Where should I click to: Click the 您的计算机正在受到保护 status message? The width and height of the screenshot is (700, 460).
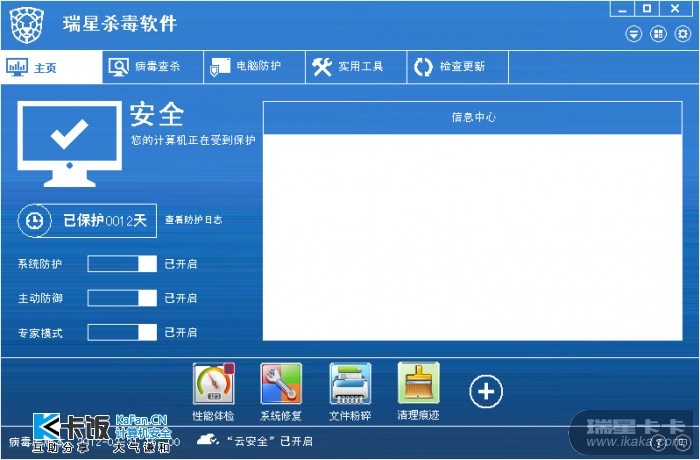pos(193,140)
